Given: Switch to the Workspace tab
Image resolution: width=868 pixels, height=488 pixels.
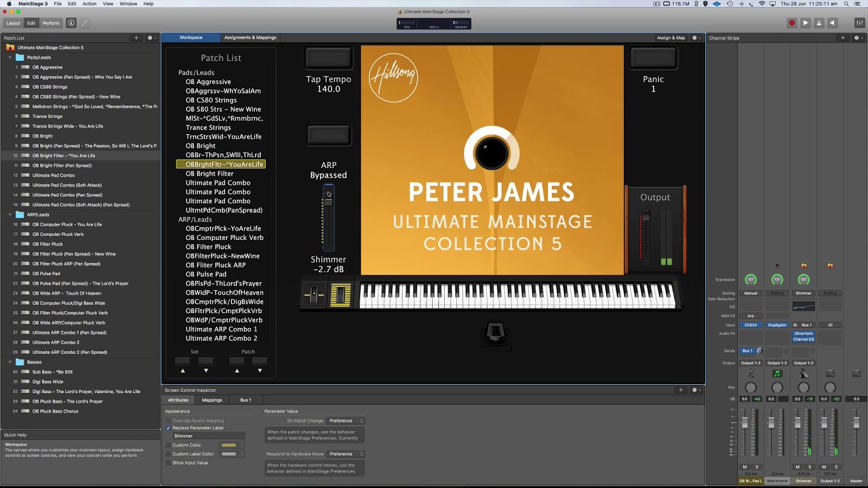Looking at the screenshot, I should click(191, 38).
